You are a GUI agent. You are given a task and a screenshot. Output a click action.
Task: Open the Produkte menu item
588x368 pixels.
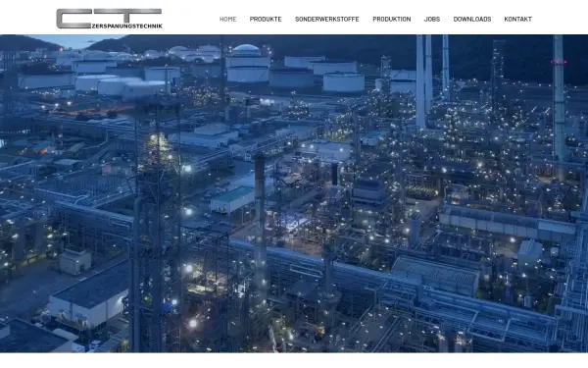pos(266,20)
